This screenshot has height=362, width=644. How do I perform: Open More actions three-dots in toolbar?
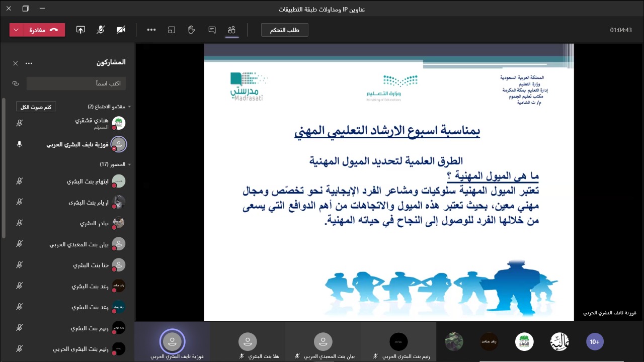coord(151,30)
